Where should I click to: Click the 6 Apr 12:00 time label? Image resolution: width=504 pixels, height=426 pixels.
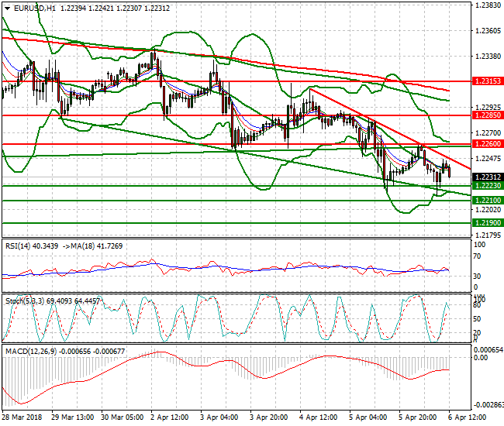[x=467, y=417]
